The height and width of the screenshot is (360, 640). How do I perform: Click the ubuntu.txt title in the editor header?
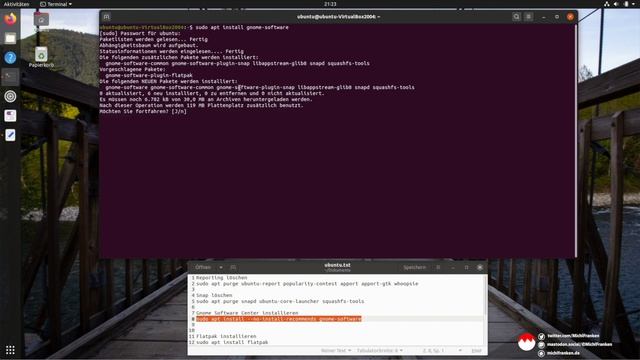pos(338,265)
